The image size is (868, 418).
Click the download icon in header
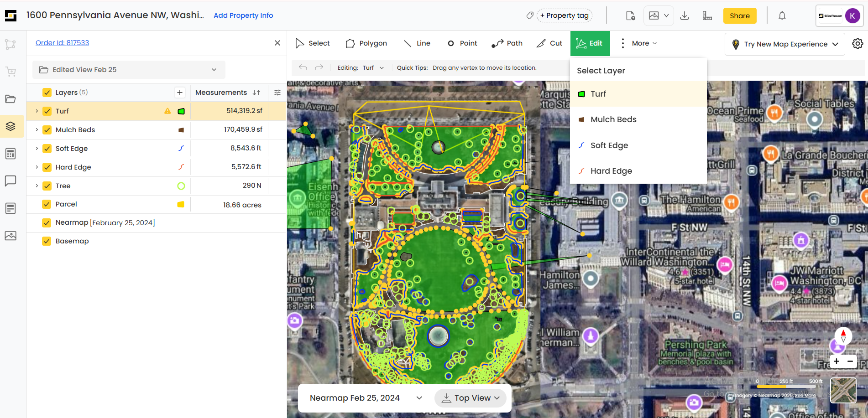(684, 16)
